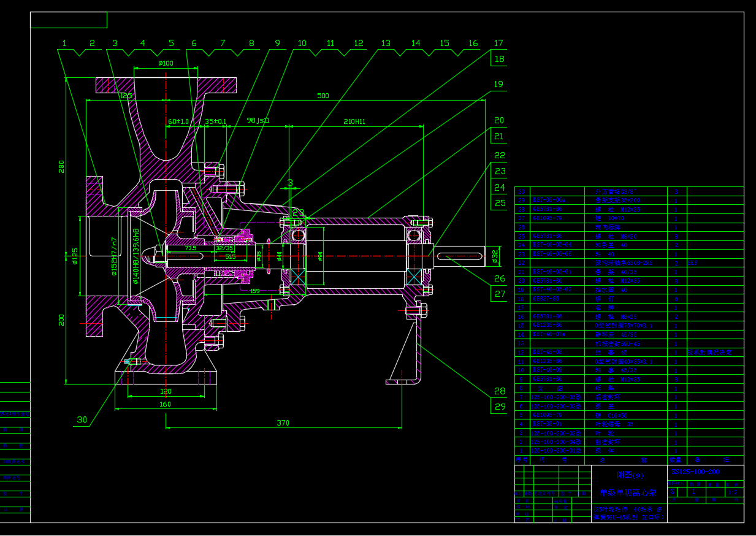Image resolution: width=756 pixels, height=536 pixels.
Task: Click part balloon number 19
Action: point(498,84)
